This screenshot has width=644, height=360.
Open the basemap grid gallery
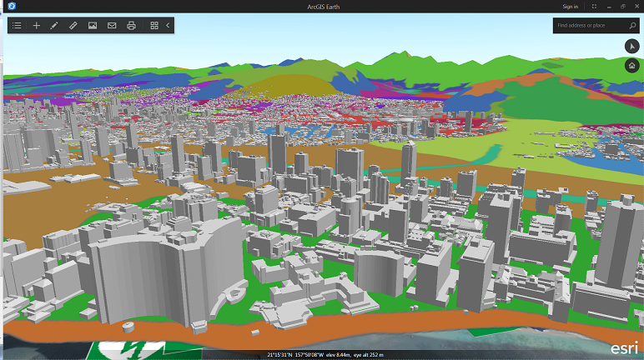(154, 26)
